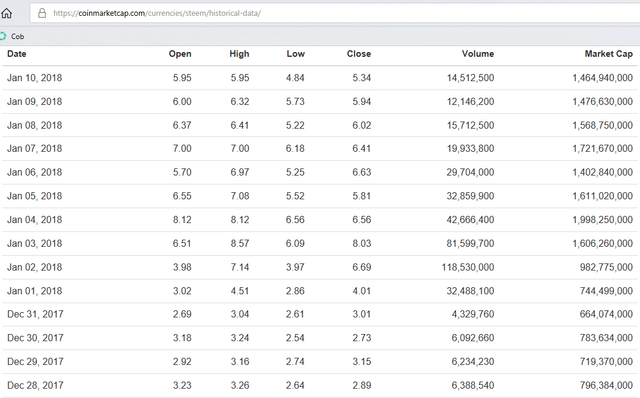Select the date Jan 03, 2018
This screenshot has height=398, width=640.
click(x=35, y=243)
